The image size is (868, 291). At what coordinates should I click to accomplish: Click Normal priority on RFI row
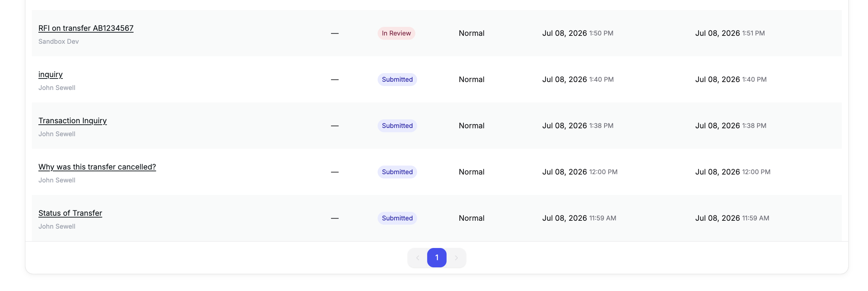pyautogui.click(x=472, y=33)
